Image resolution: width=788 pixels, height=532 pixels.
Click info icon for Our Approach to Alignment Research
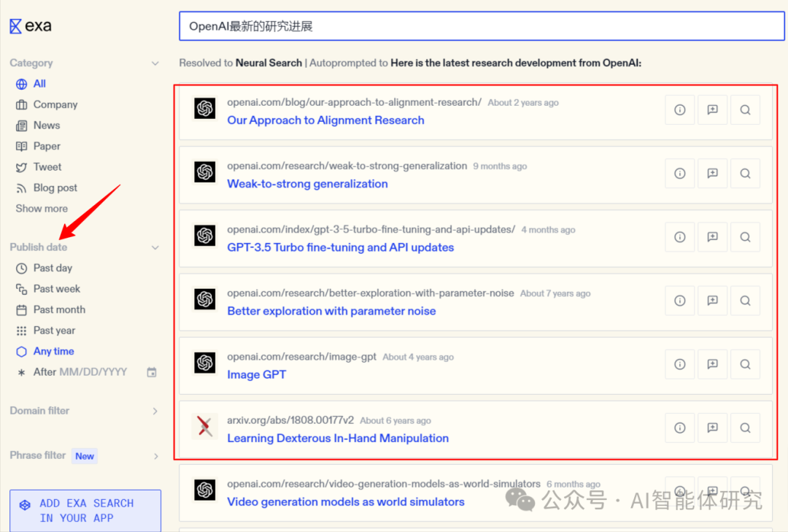tap(679, 109)
